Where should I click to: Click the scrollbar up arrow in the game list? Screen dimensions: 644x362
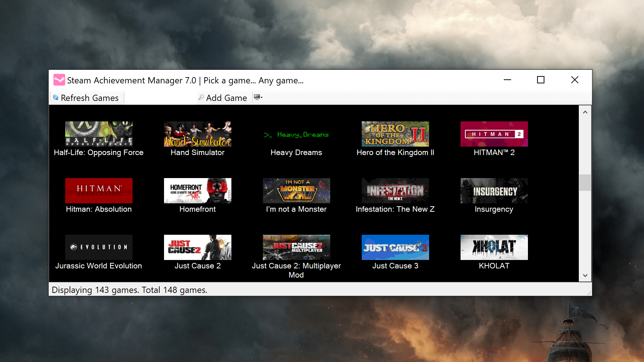click(x=585, y=112)
